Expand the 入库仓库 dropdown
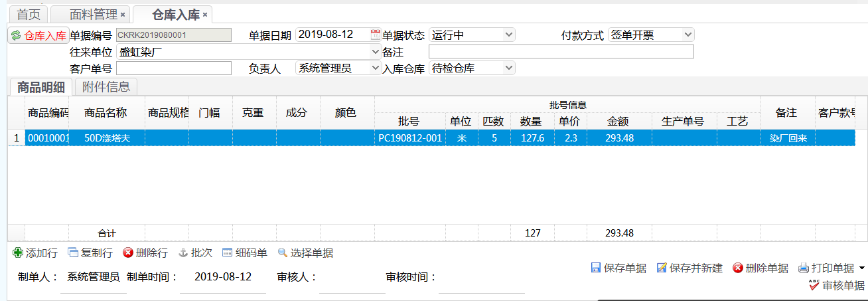Viewport: 868px width, 301px height. 509,68
